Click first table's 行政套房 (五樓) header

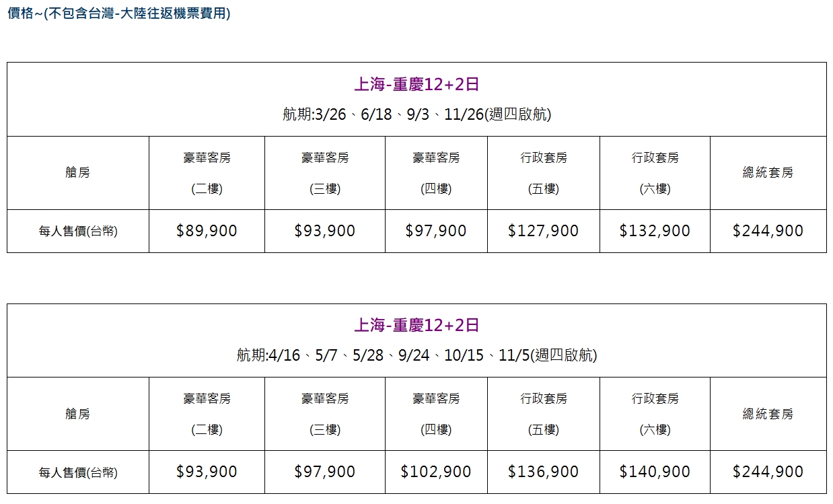point(543,173)
